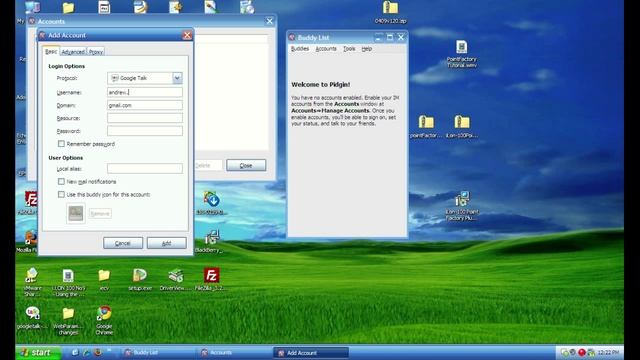640x360 pixels.
Task: Select the PointFactory Tutorial.wmv file icon
Action: pyautogui.click(x=462, y=53)
